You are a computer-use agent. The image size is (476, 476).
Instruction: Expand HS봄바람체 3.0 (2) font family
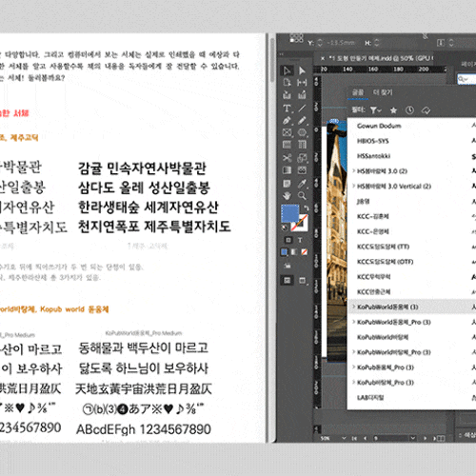(x=353, y=170)
